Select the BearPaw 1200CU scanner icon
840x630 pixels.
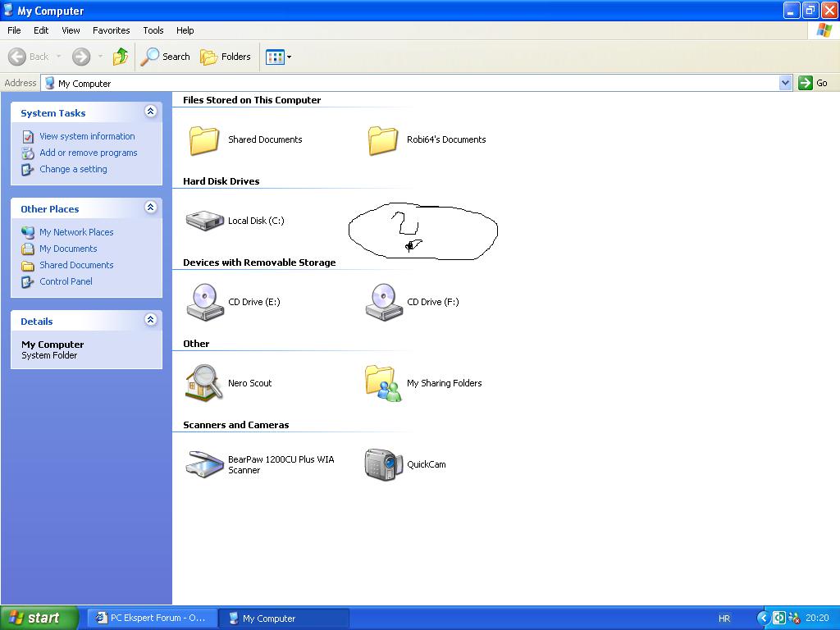[204, 464]
